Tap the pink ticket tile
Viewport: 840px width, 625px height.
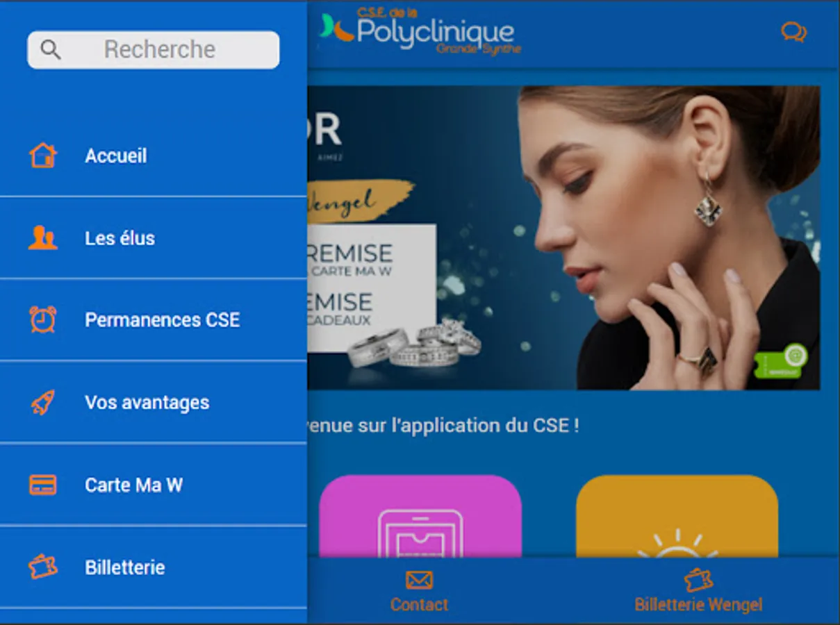tap(420, 516)
